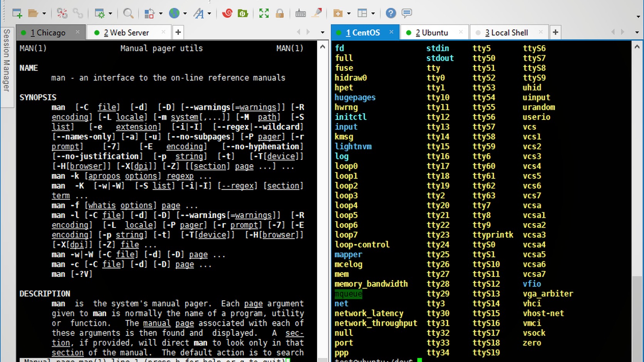644x362 pixels.
Task: Click the highlight marker icon
Action: (x=317, y=13)
